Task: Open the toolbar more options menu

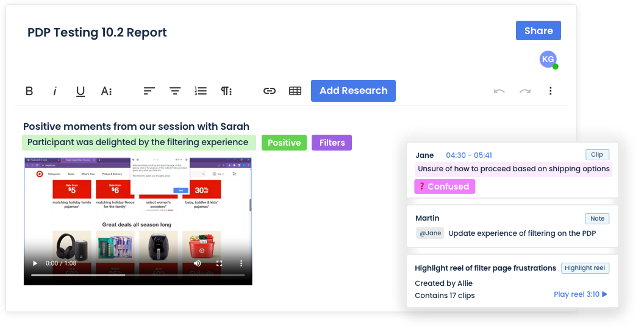Action: [x=550, y=91]
